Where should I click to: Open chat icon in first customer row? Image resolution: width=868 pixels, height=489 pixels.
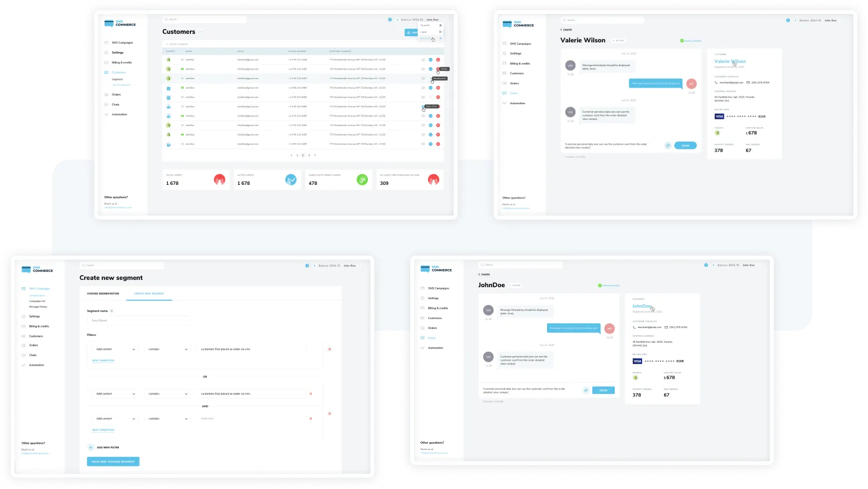pyautogui.click(x=423, y=59)
